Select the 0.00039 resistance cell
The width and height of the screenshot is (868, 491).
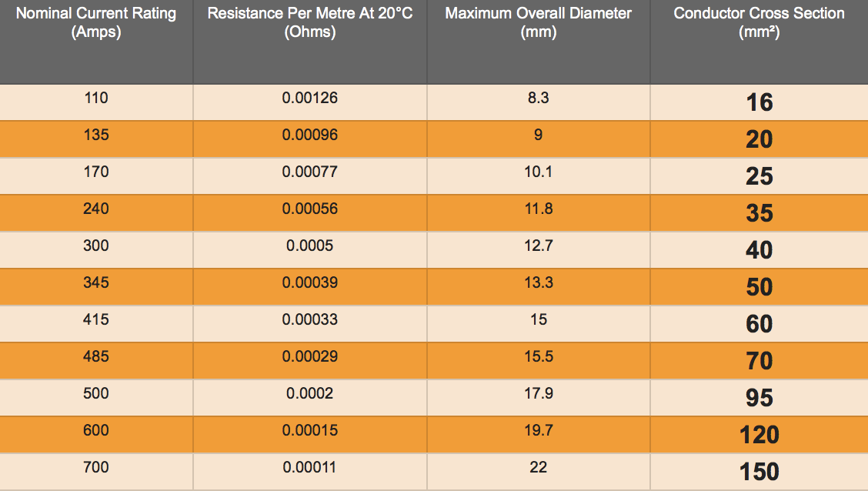tap(310, 283)
